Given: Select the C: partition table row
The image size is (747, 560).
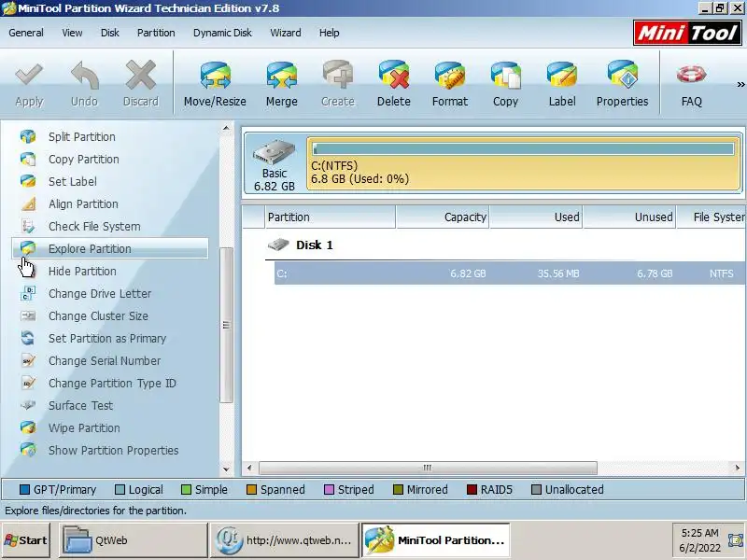Looking at the screenshot, I should [x=510, y=273].
